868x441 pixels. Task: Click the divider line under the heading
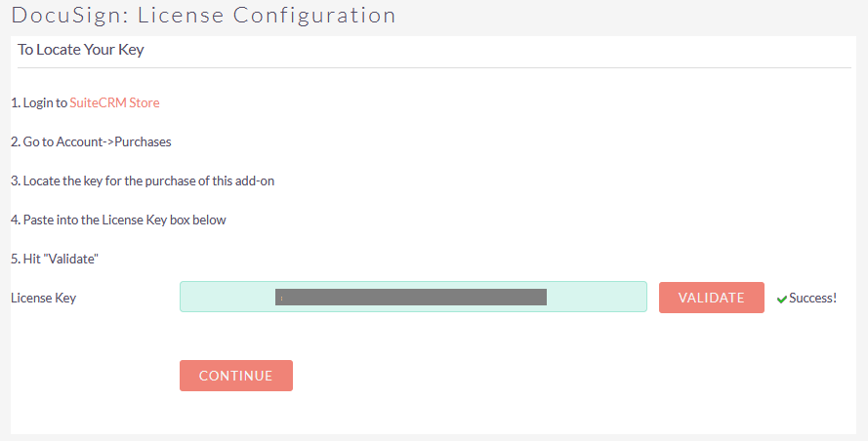pos(434,67)
